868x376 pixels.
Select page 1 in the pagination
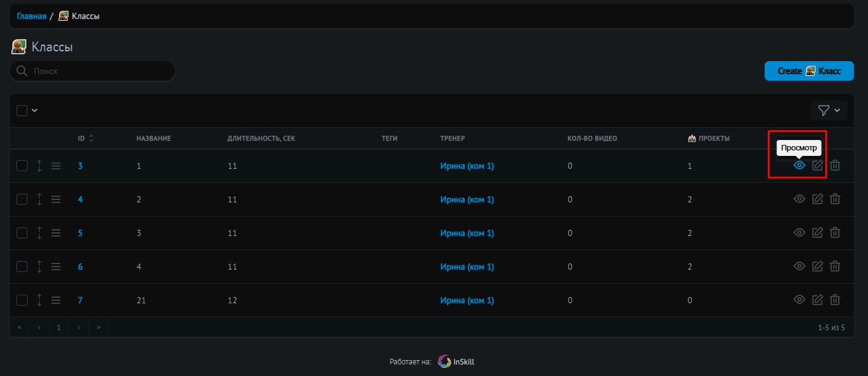[59, 328]
